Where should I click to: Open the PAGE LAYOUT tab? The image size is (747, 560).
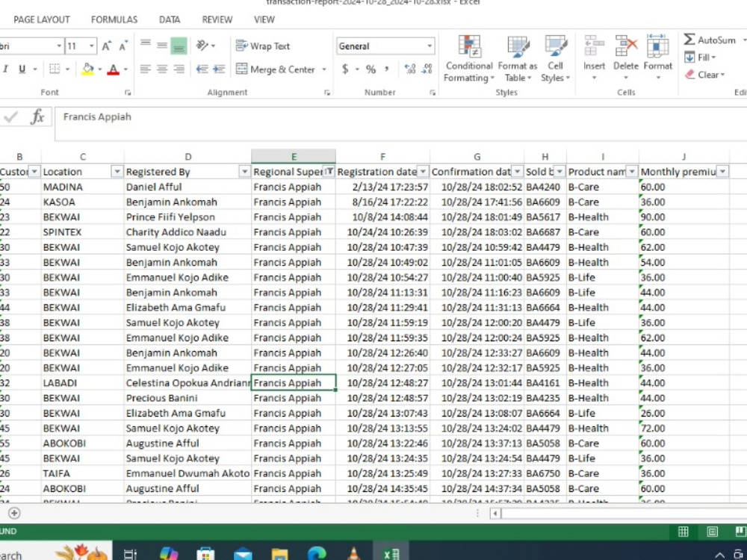coord(41,19)
